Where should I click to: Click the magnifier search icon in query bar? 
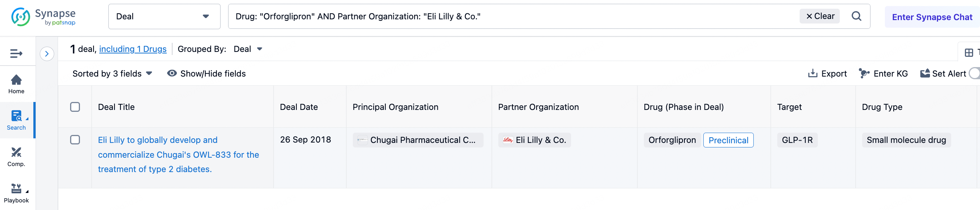pyautogui.click(x=856, y=16)
